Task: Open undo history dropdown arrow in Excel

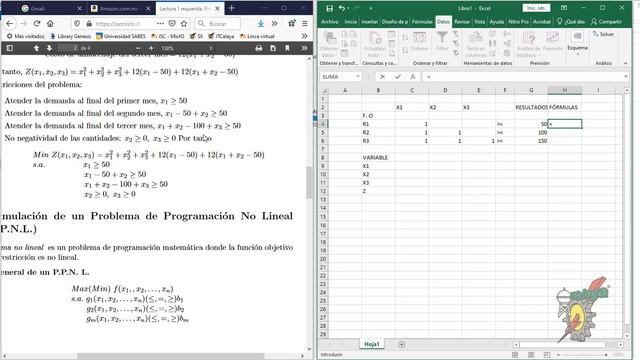Action: (x=348, y=8)
